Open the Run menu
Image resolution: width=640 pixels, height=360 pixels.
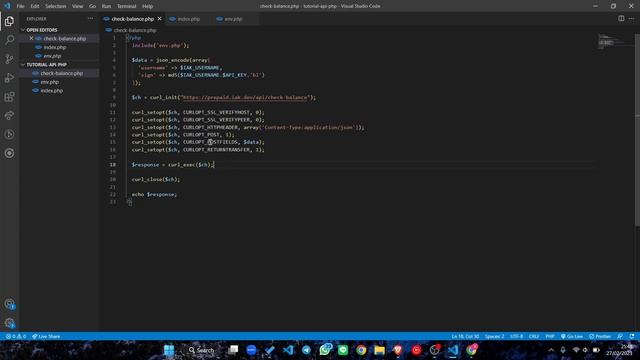point(106,6)
